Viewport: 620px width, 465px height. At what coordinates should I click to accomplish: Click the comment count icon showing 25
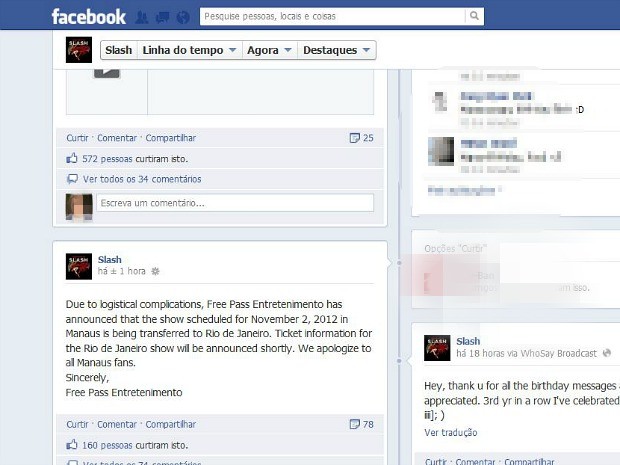click(x=354, y=138)
